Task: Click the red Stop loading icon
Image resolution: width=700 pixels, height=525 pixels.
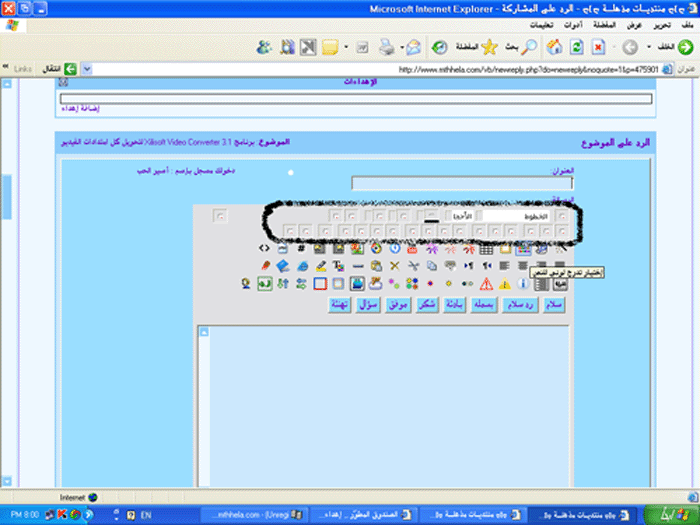Action: 598,47
